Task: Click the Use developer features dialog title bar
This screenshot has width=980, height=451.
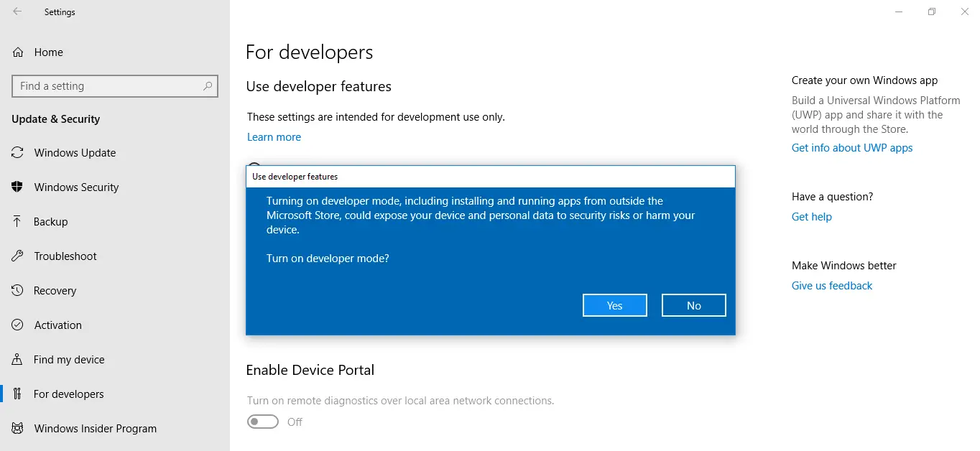Action: (491, 177)
